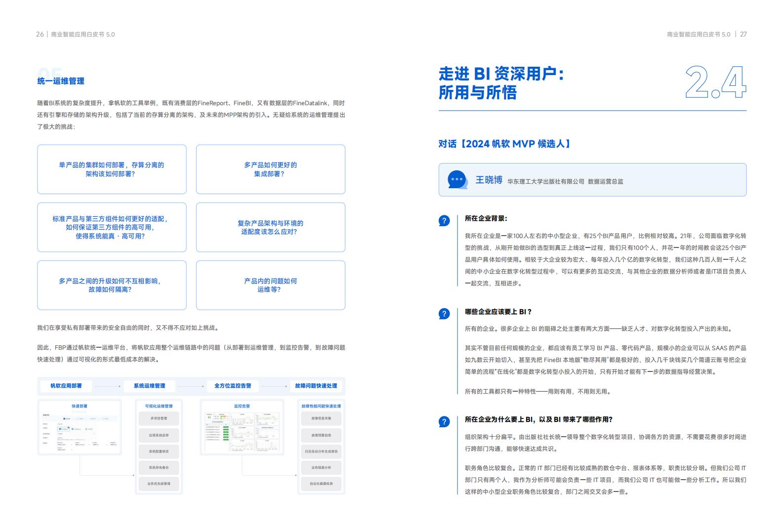Click the 故障预警自愈 box

(321, 435)
